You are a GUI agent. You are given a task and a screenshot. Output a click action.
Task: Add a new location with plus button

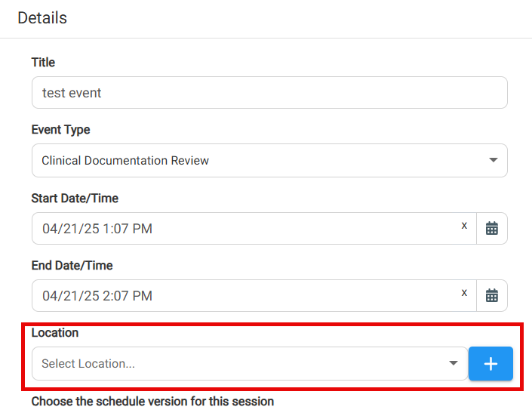[x=490, y=363]
